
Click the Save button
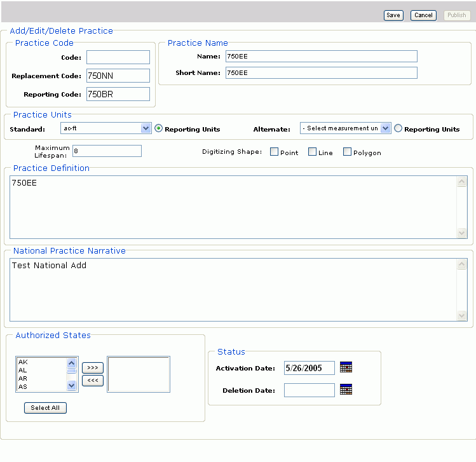point(393,15)
